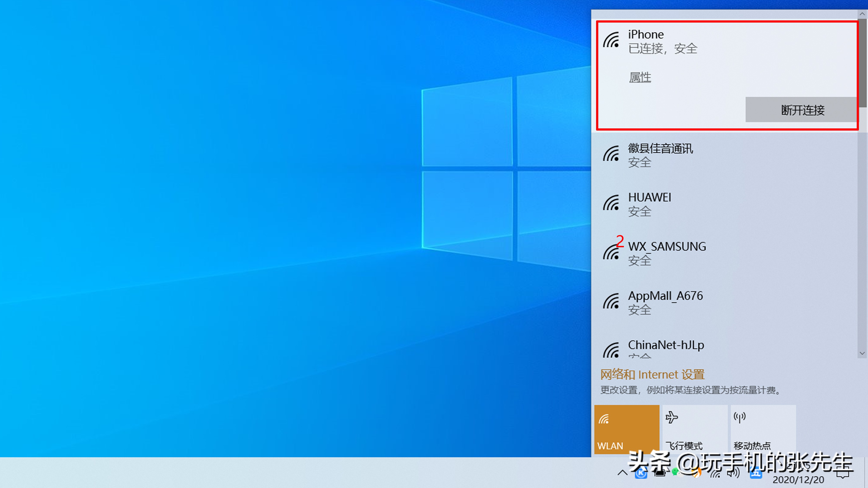Toggle the 飞行模式 airplane mode tile
Image resolution: width=868 pixels, height=488 pixels.
pyautogui.click(x=695, y=429)
